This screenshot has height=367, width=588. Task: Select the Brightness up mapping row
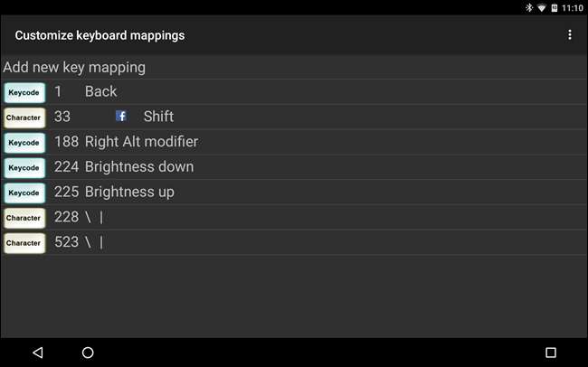129,193
